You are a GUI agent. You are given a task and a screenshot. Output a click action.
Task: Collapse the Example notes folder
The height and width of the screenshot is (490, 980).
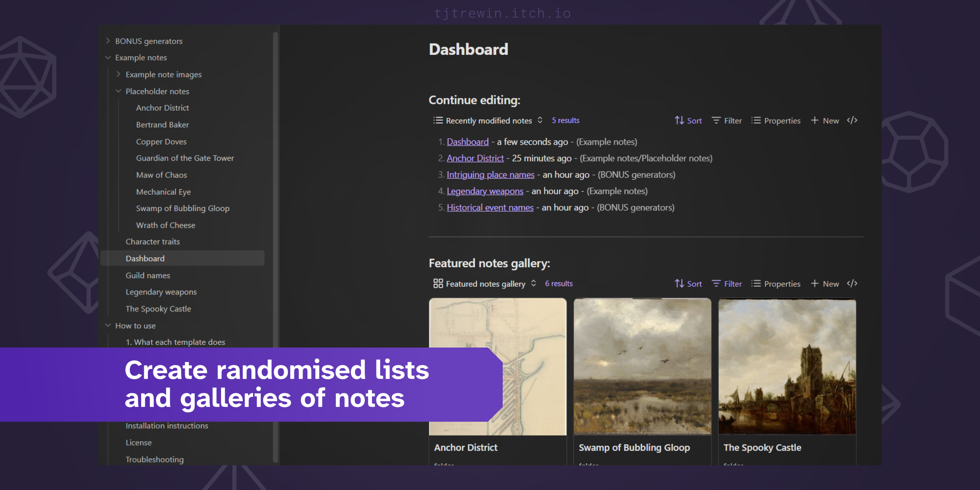[108, 58]
